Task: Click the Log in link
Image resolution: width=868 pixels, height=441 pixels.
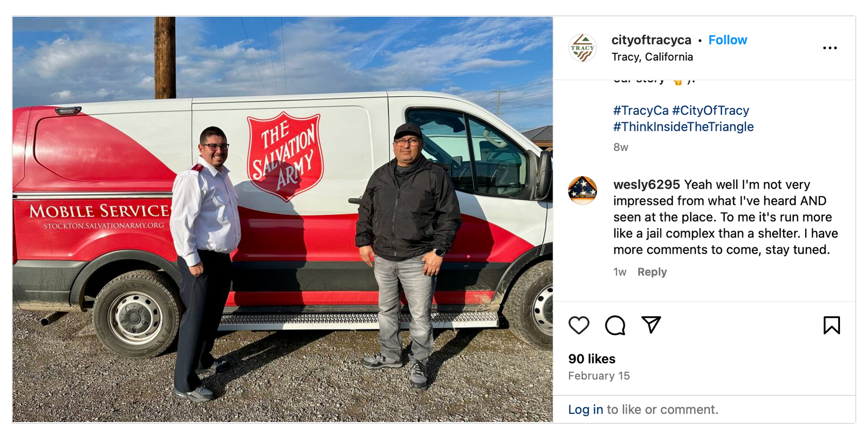Action: pyautogui.click(x=585, y=409)
